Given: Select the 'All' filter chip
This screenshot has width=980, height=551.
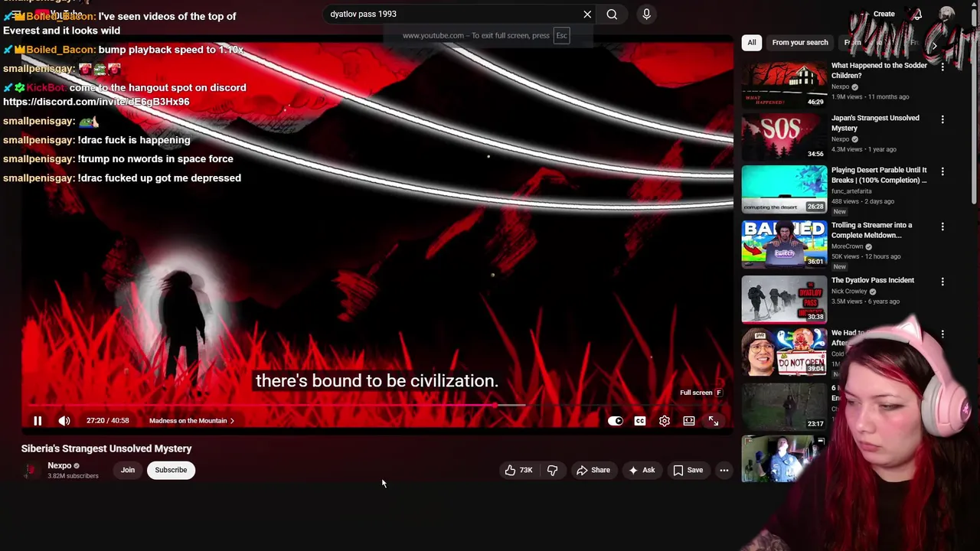Looking at the screenshot, I should (x=752, y=42).
